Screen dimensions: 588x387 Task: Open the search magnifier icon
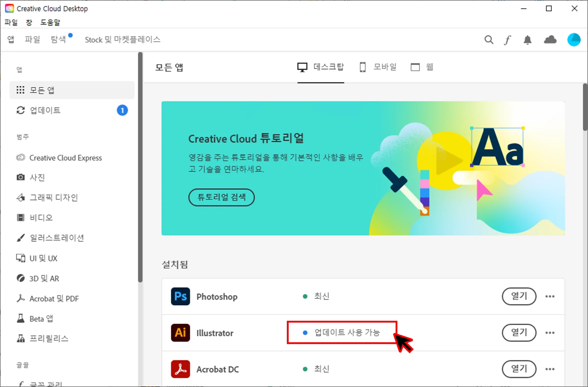489,40
